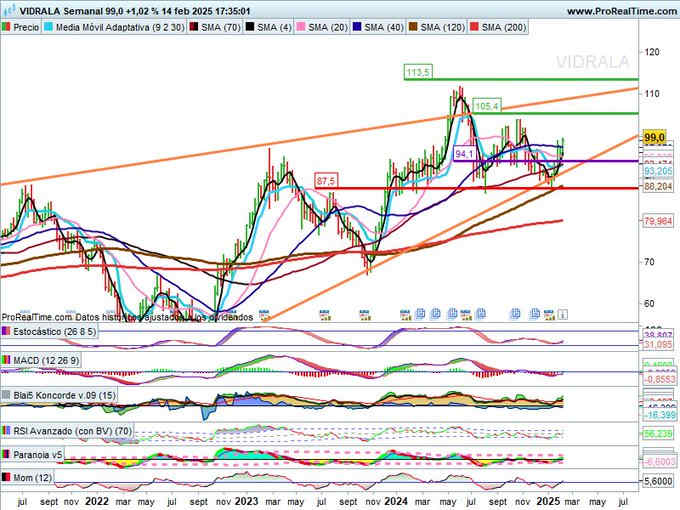Click the grey info icon at latest candle
This screenshot has height=510, width=680.
tap(562, 314)
